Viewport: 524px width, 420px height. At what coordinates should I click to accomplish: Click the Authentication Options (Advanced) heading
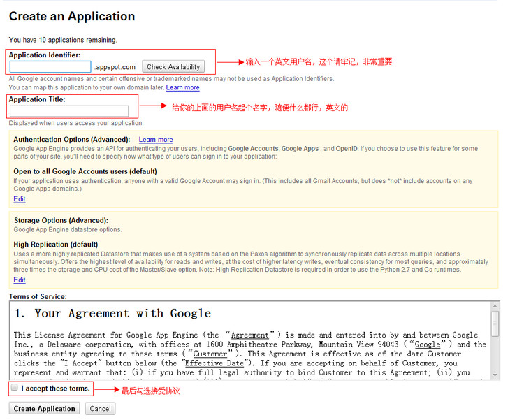pos(71,140)
